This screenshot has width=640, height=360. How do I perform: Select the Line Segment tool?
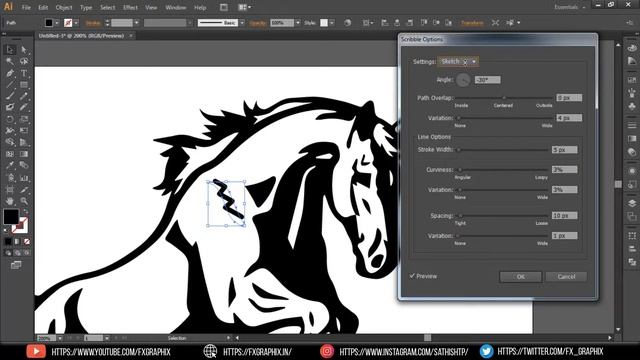coord(10,84)
